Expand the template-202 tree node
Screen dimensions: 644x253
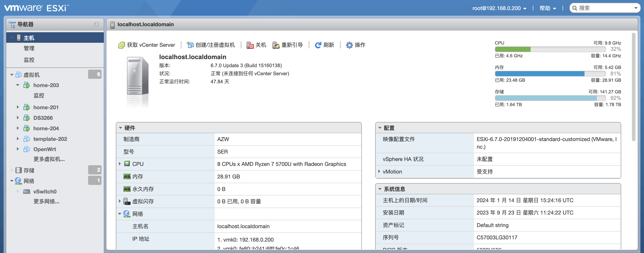[x=18, y=139]
